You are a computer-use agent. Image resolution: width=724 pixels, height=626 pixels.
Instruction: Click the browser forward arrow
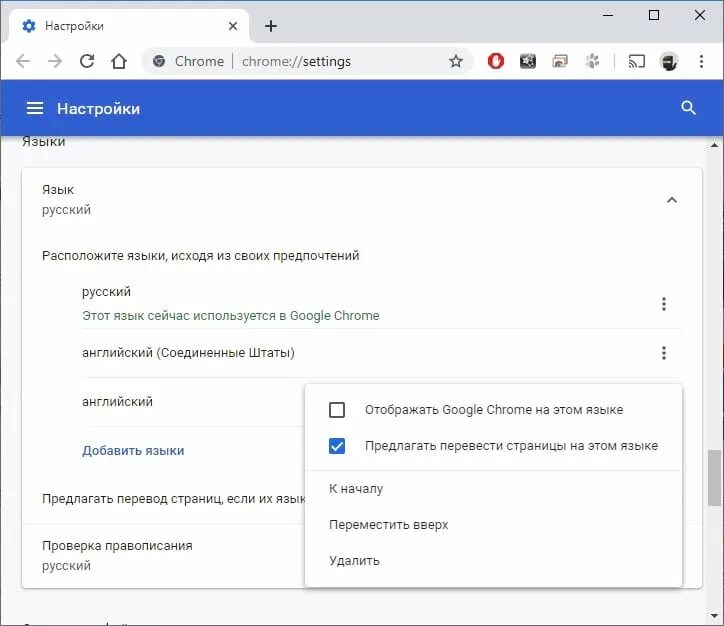[x=54, y=61]
